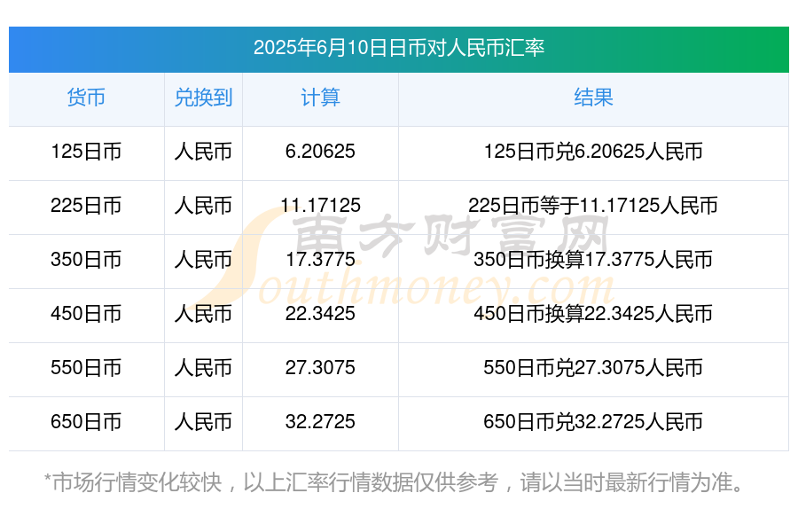Click the '350日币' cell
The height and width of the screenshot is (532, 798).
click(x=86, y=260)
